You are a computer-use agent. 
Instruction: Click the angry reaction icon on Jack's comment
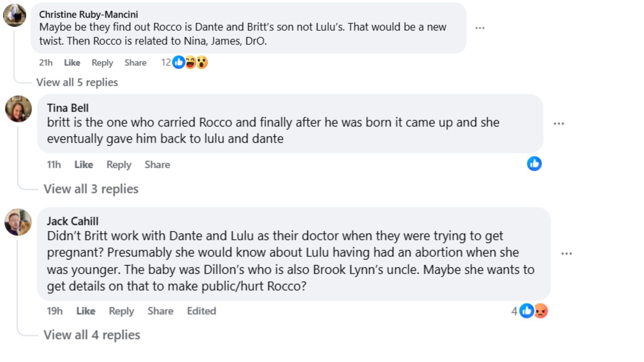pyautogui.click(x=541, y=311)
